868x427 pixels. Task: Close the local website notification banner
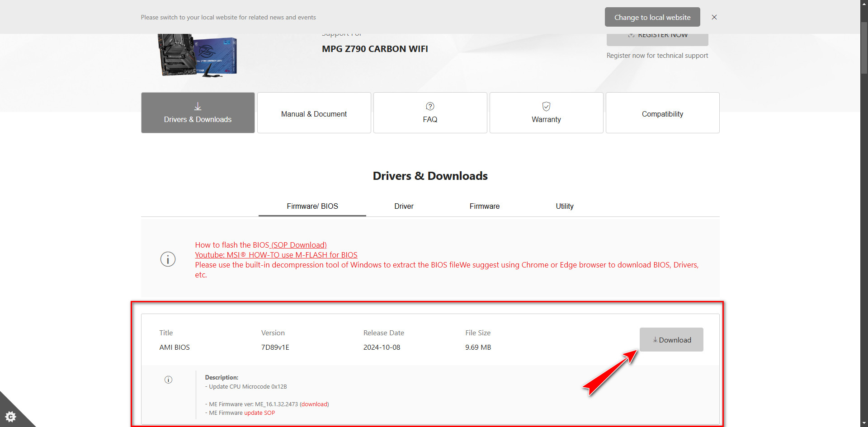(714, 17)
